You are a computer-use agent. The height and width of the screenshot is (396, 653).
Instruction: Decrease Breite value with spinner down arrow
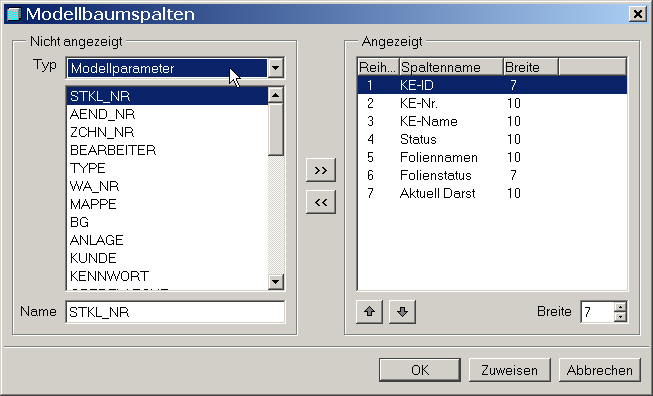coord(620,317)
